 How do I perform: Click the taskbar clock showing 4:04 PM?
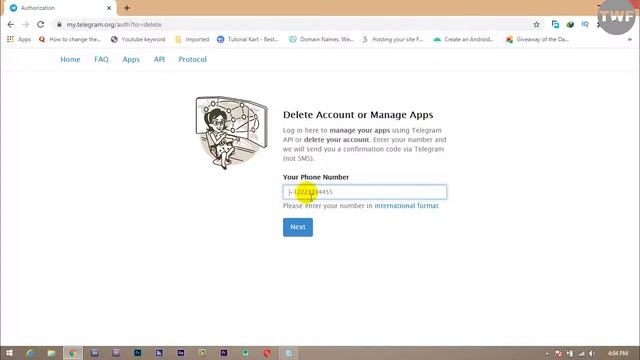point(618,353)
